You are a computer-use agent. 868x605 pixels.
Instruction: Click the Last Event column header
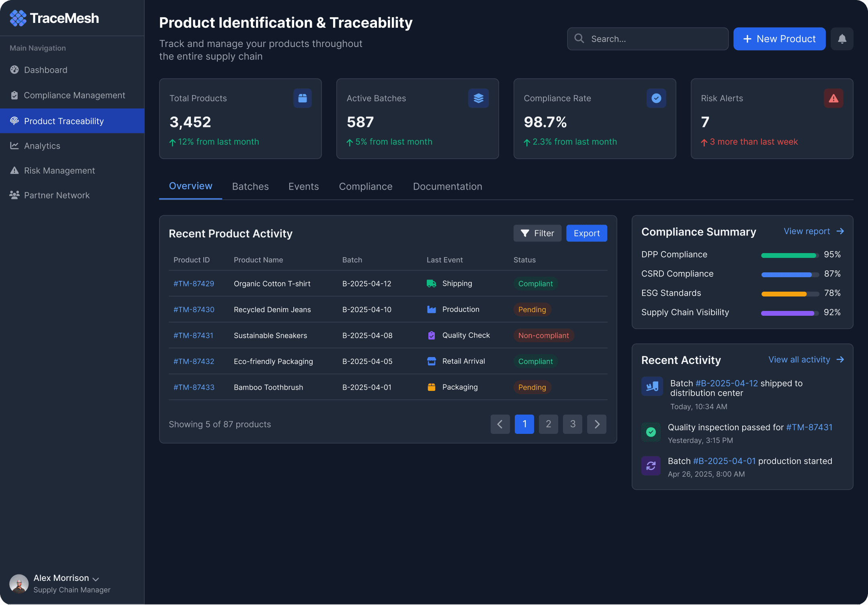tap(444, 260)
